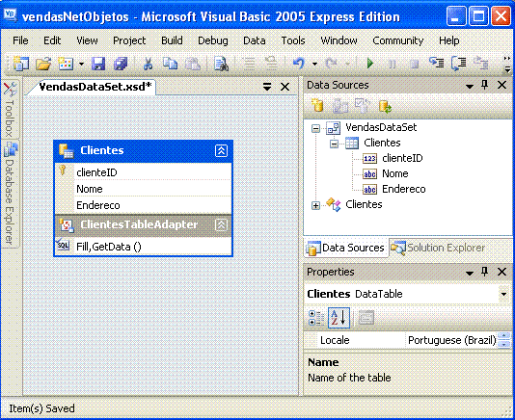This screenshot has height=420, width=515.
Task: Open the Data menu
Action: pyautogui.click(x=255, y=40)
